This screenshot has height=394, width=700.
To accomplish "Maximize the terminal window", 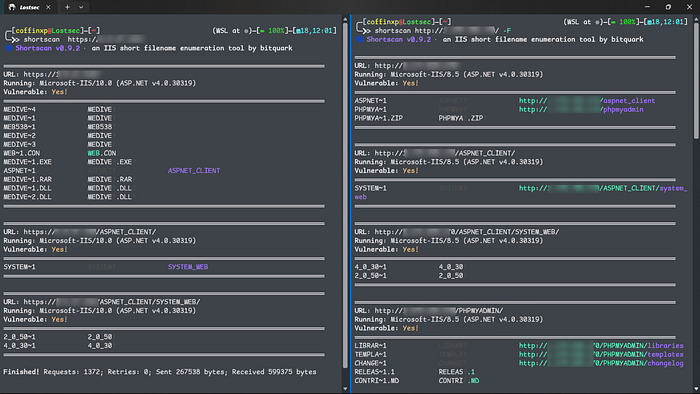I will pos(668,7).
